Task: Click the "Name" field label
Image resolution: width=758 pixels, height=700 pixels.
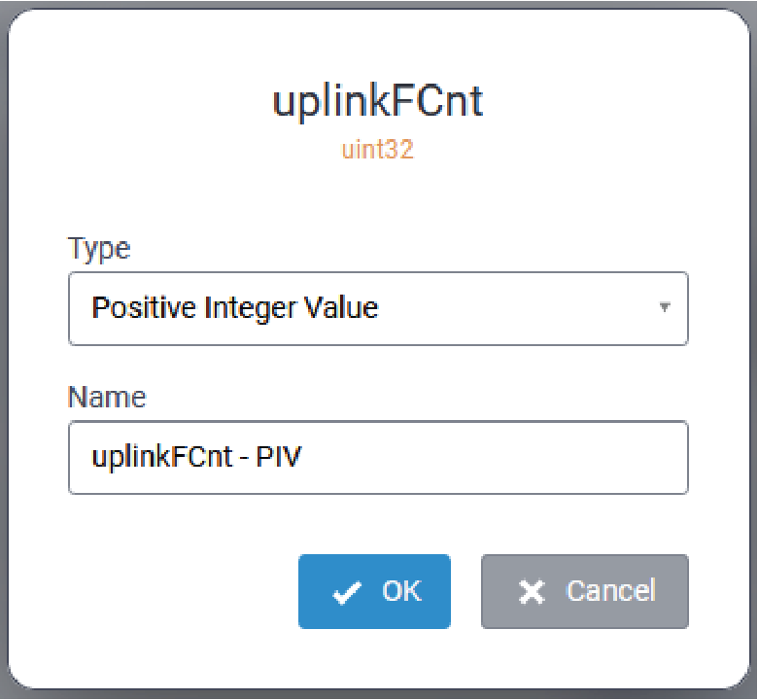Action: (x=107, y=397)
